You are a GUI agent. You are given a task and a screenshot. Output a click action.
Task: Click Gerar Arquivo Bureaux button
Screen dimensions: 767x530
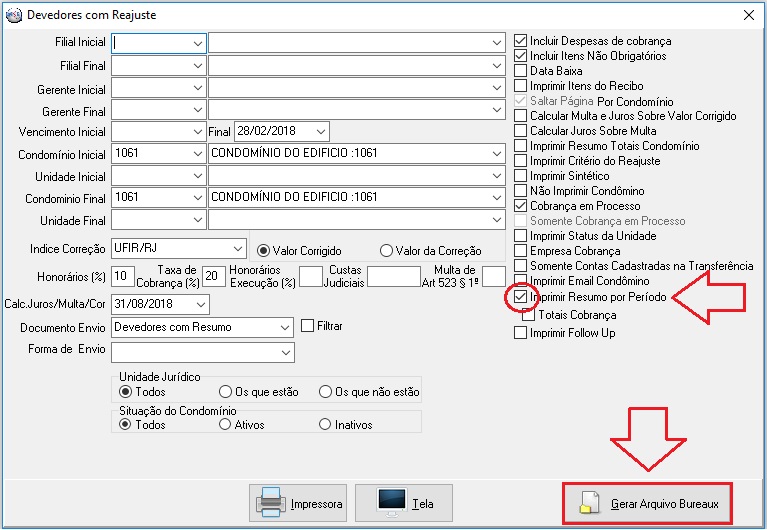click(647, 504)
